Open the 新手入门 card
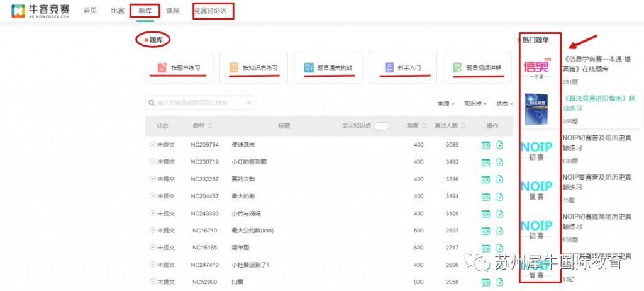 click(402, 67)
